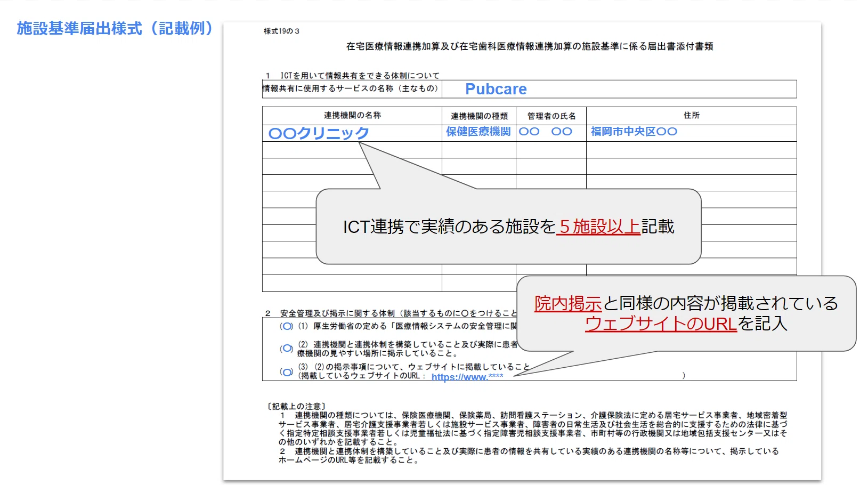Click the heading 〔記載上の注意〕
Image resolution: width=868 pixels, height=485 pixels.
point(297,407)
